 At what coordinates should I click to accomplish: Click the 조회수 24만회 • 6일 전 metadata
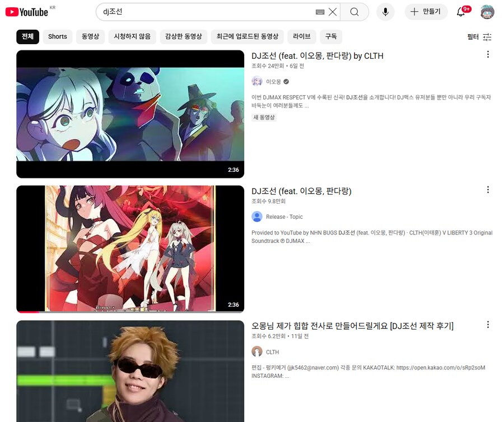point(278,66)
